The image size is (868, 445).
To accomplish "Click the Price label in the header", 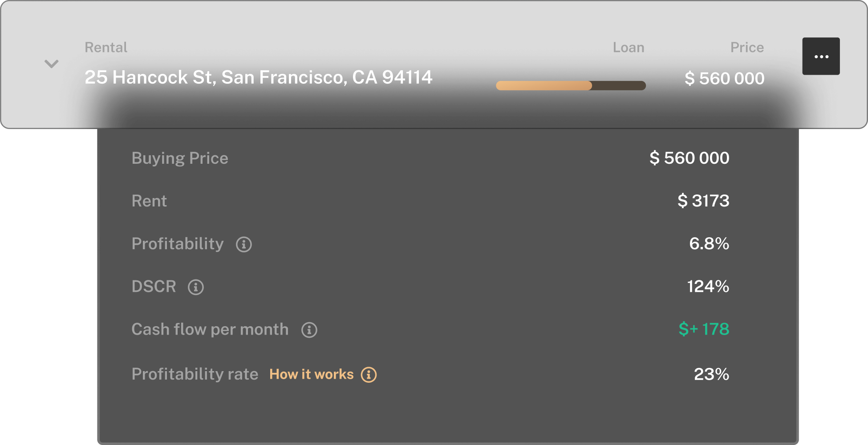I will tap(746, 47).
